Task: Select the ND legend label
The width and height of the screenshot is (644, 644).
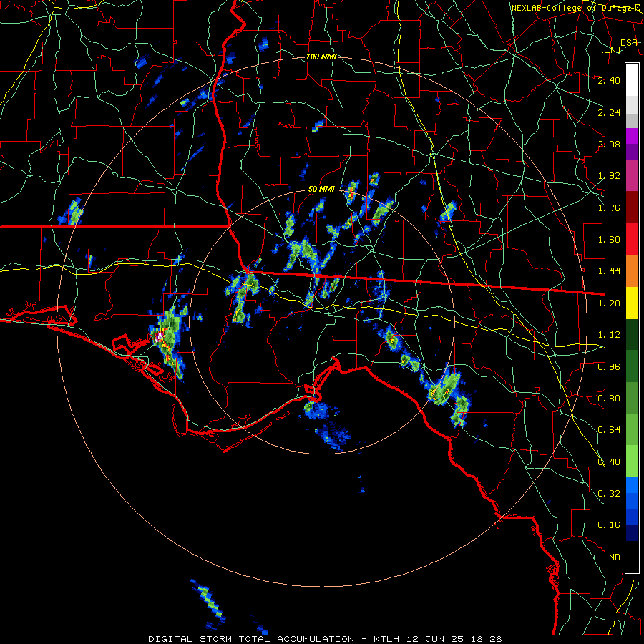Action: 615,557
